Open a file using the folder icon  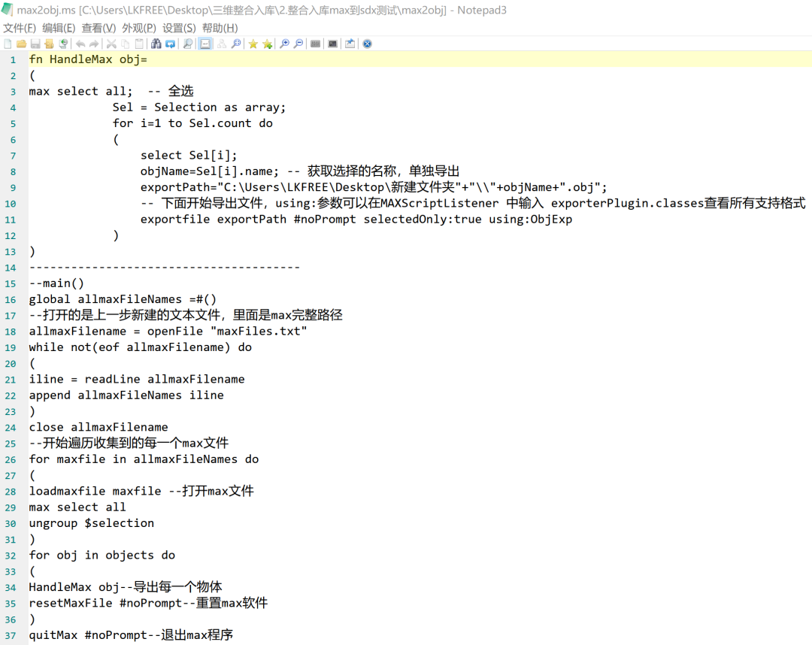click(x=21, y=44)
